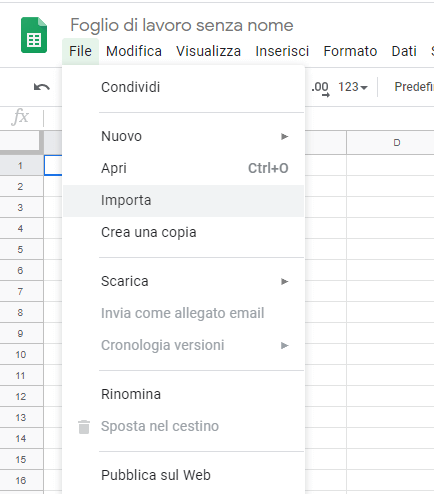Select row 13 header
This screenshot has width=434, height=494.
click(x=21, y=417)
